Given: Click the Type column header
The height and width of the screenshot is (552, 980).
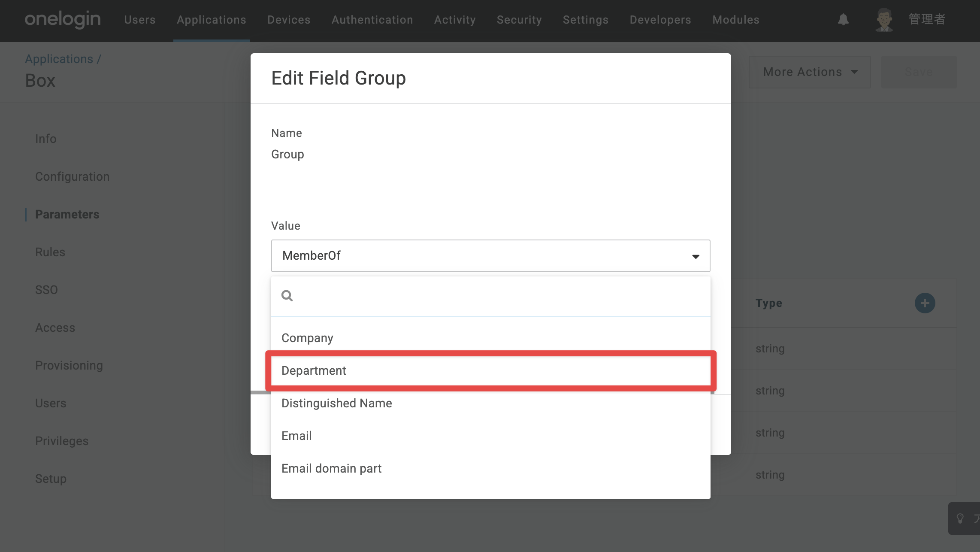Looking at the screenshot, I should 769,303.
